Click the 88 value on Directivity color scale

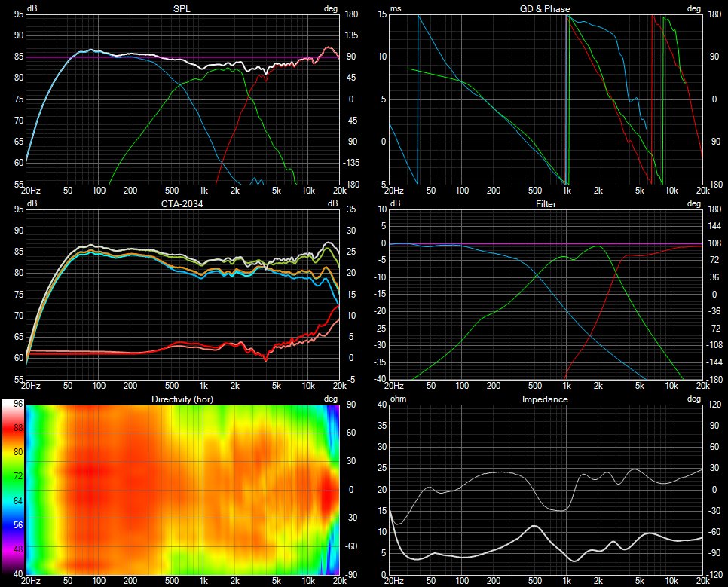click(17, 428)
